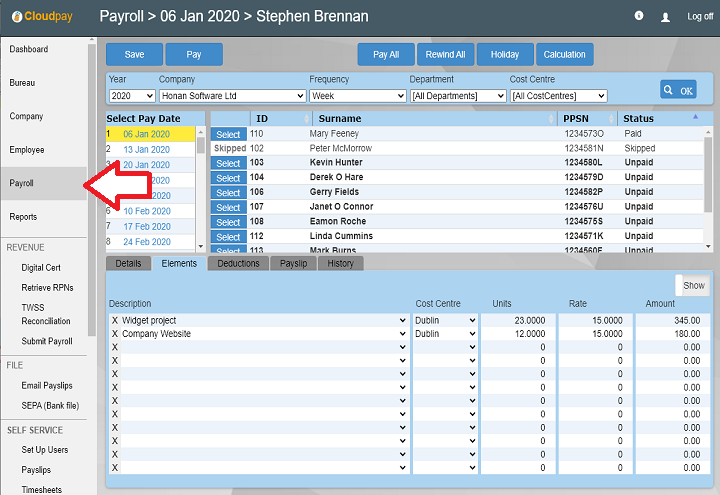The image size is (720, 495).
Task: Expand the Company dropdown
Action: tap(232, 96)
